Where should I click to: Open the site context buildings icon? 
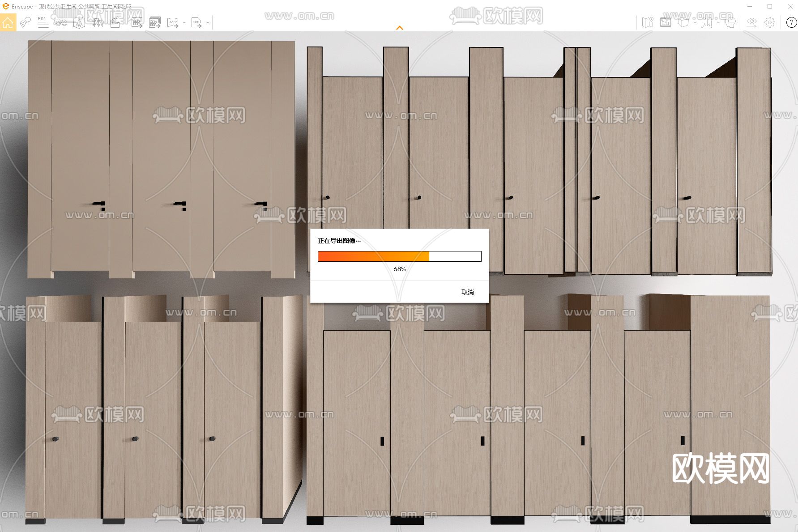point(97,22)
